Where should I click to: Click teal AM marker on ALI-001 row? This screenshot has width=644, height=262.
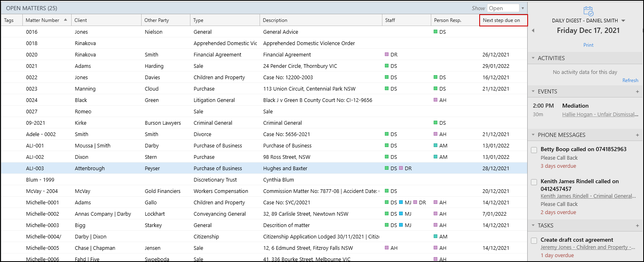point(436,145)
